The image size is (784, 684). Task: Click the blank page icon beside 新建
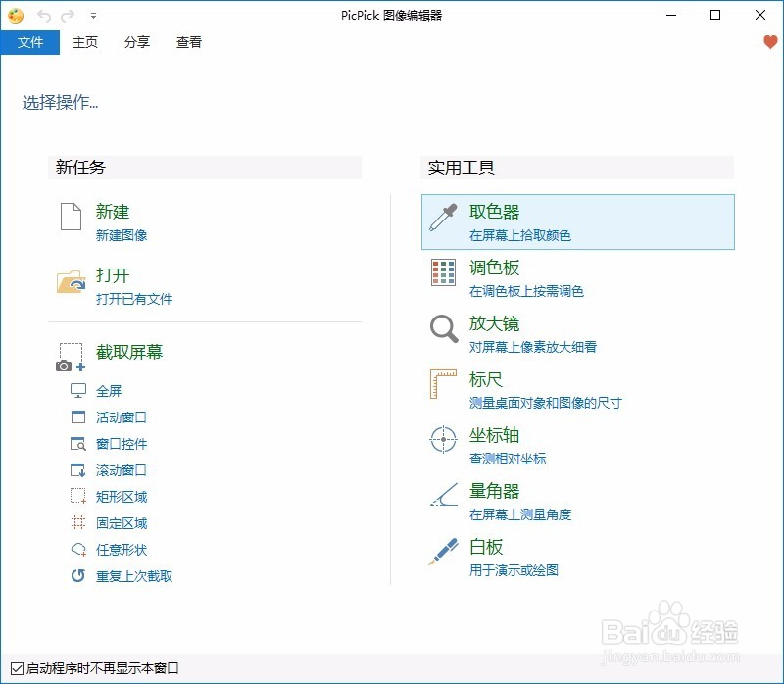click(x=71, y=217)
